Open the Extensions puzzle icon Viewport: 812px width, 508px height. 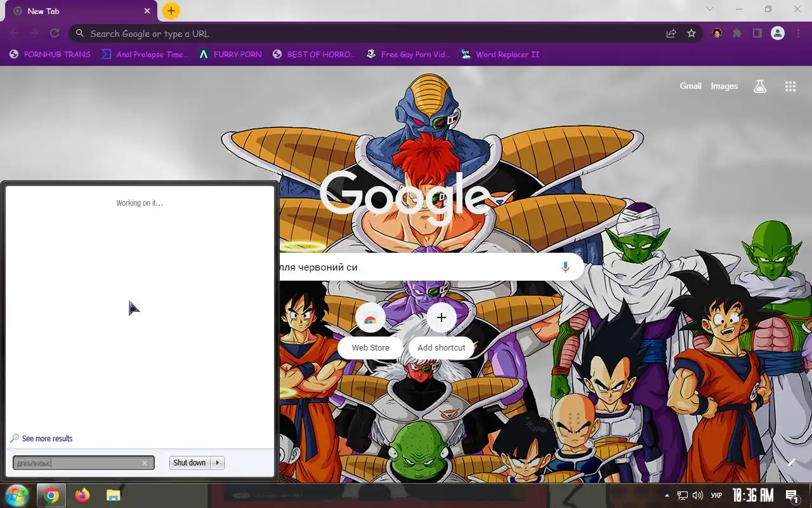(x=737, y=34)
